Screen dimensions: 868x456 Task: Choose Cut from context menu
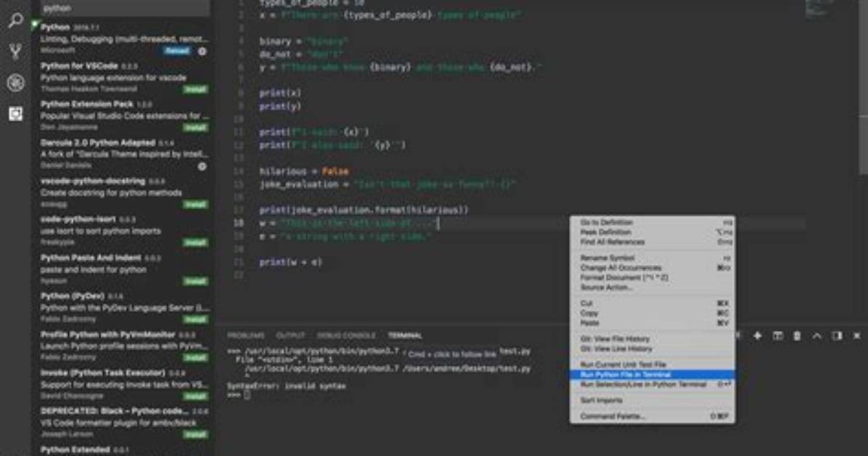coord(652,303)
